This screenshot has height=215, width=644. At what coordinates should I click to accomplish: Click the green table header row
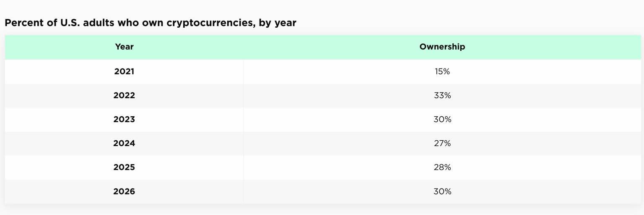pos(323,47)
